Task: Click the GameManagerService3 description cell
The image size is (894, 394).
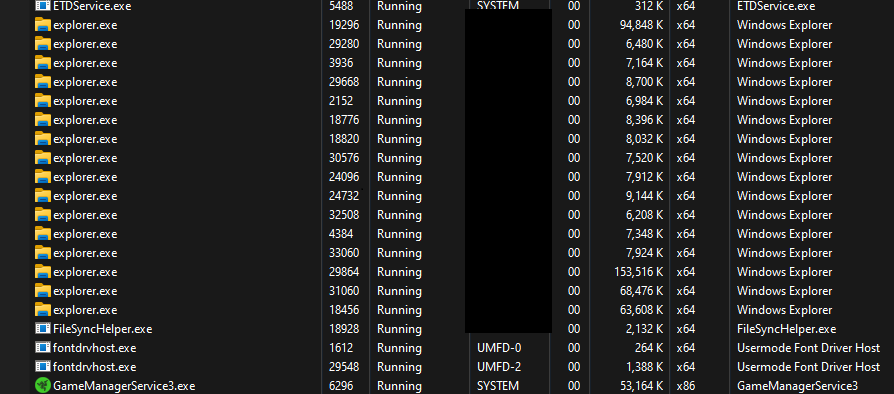Action: 797,386
